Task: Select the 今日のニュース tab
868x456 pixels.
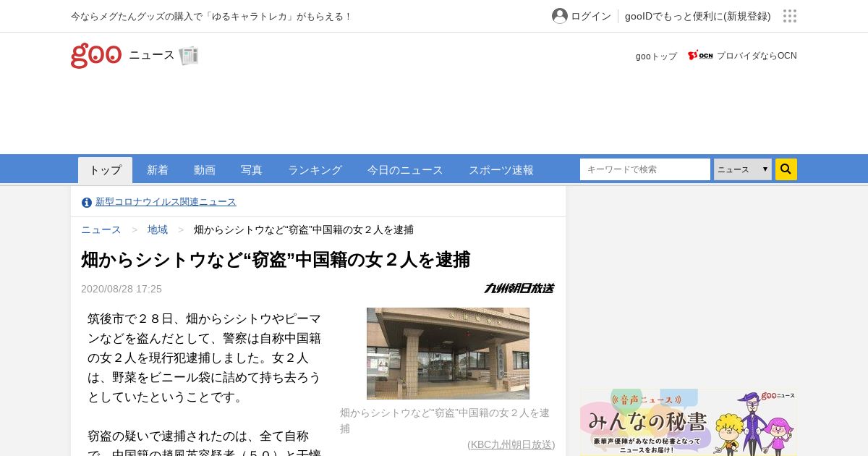Action: (x=405, y=170)
